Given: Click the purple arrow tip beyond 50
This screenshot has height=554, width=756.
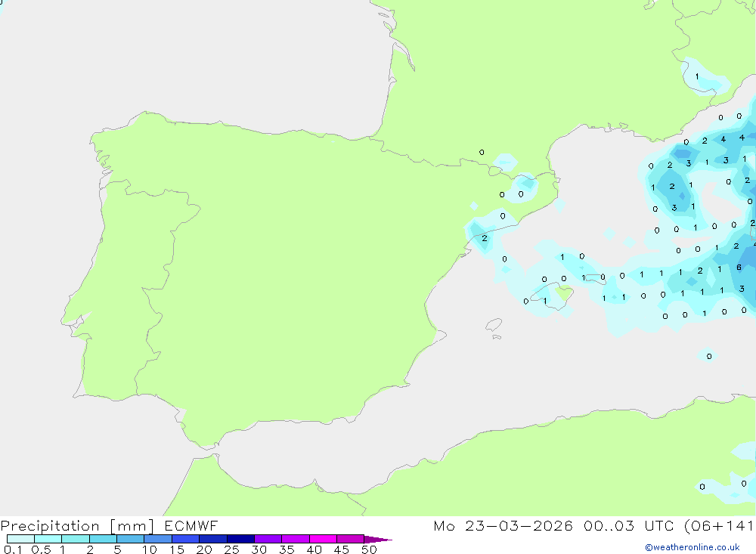Looking at the screenshot, I should [x=379, y=539].
